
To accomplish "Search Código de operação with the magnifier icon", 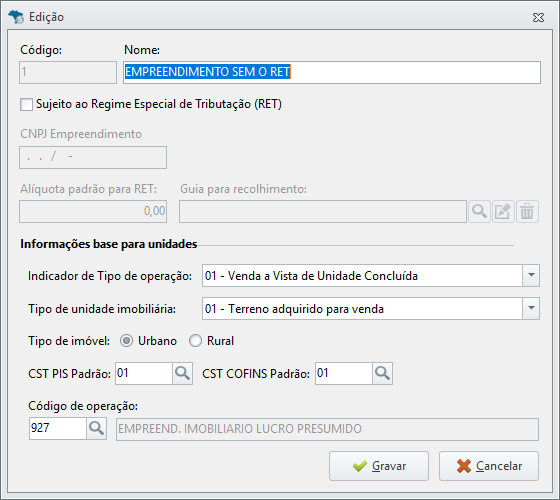I will tap(96, 429).
